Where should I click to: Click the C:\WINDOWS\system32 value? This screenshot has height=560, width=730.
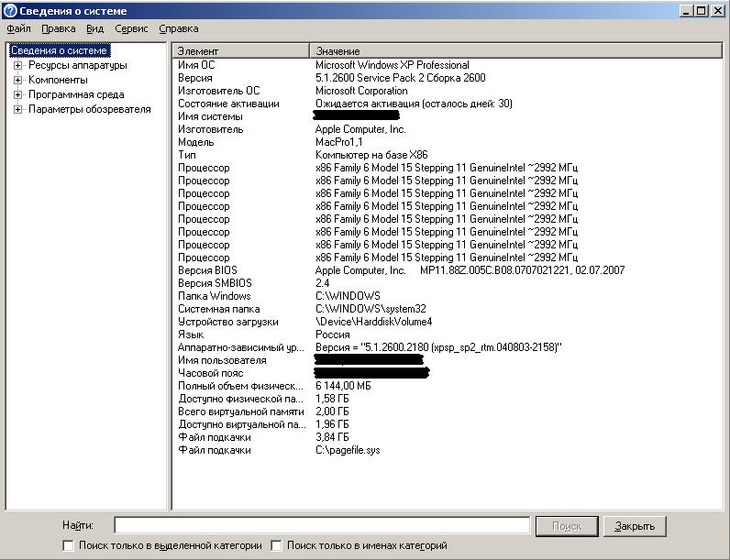[371, 309]
